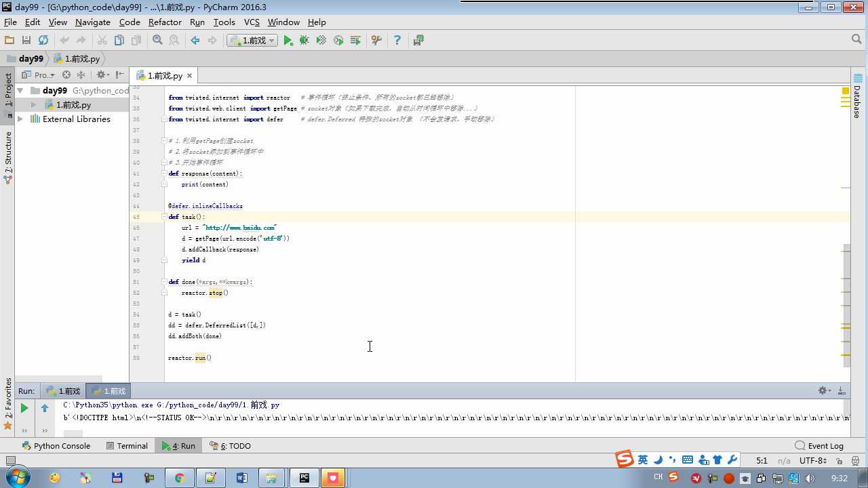Close the 1.前戏.py editor tab
The height and width of the screenshot is (488, 868).
point(190,76)
